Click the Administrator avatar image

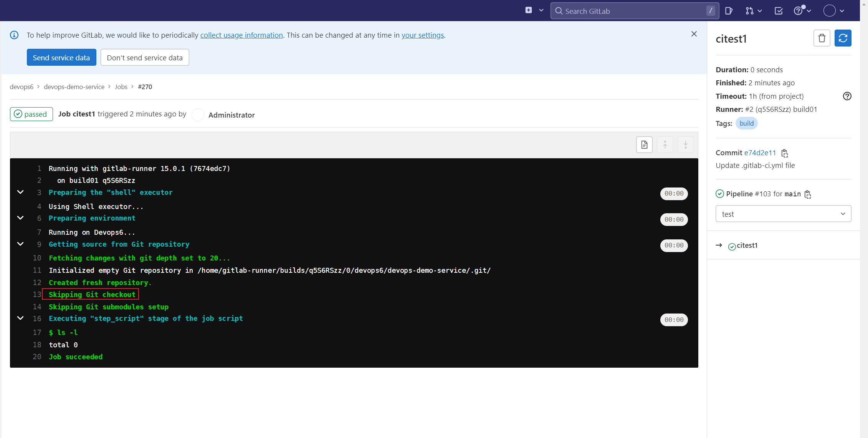[x=198, y=114]
